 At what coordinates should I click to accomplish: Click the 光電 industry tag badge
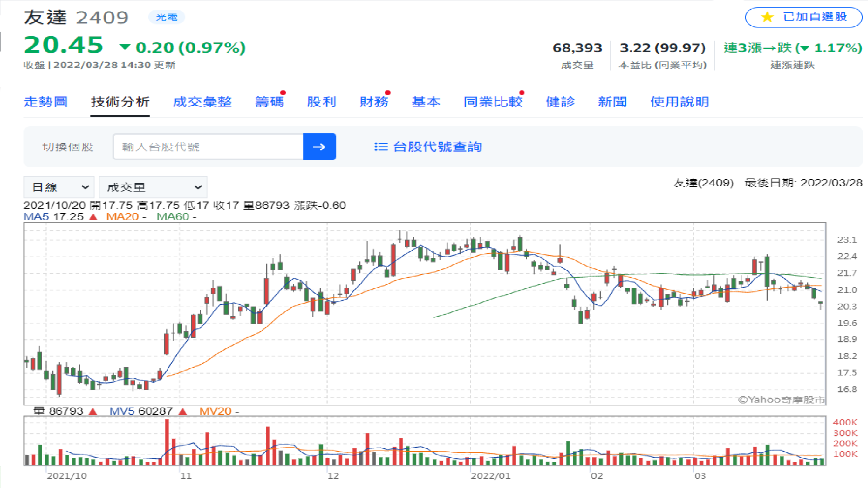pos(166,17)
